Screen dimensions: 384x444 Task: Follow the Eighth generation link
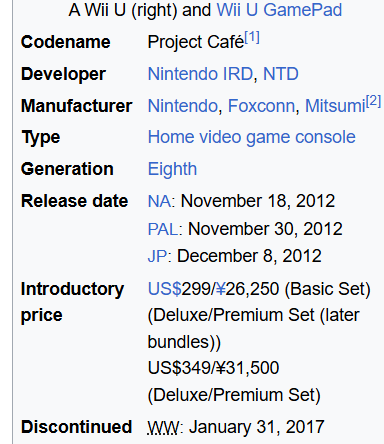172,169
